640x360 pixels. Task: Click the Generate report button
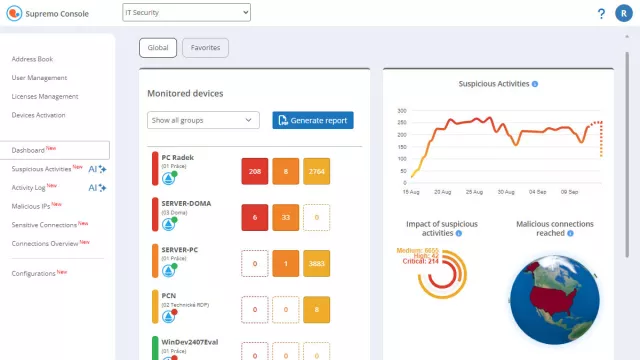coord(313,120)
